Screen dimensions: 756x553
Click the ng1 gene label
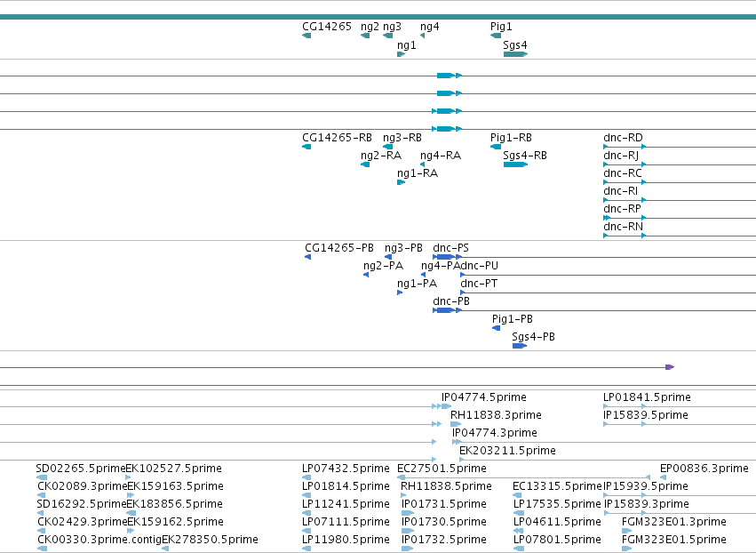[x=406, y=44]
